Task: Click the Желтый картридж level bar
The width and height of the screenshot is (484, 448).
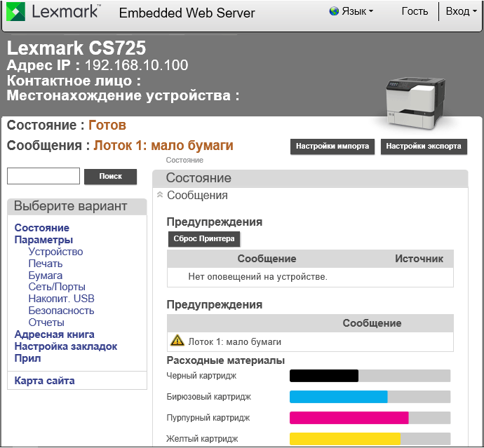Action: pyautogui.click(x=370, y=439)
